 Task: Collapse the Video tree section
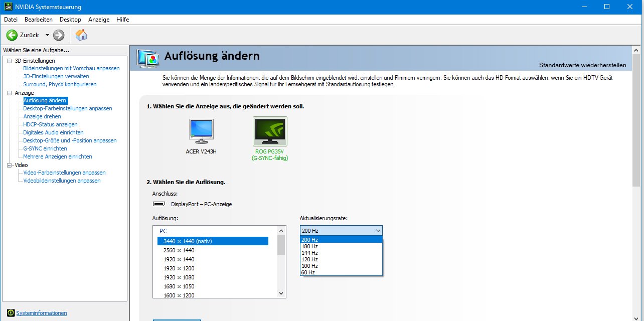(x=9, y=165)
